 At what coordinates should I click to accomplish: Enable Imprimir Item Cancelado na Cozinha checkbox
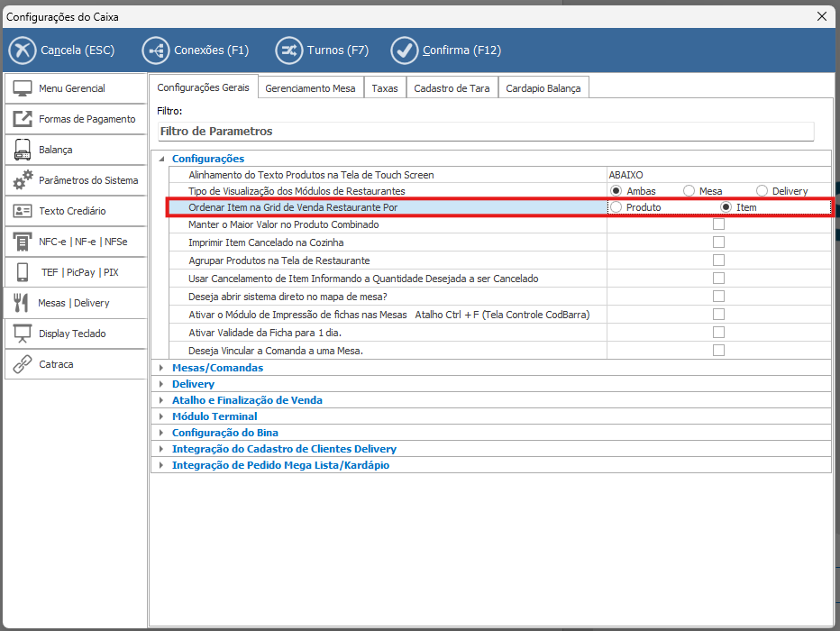pyautogui.click(x=719, y=242)
